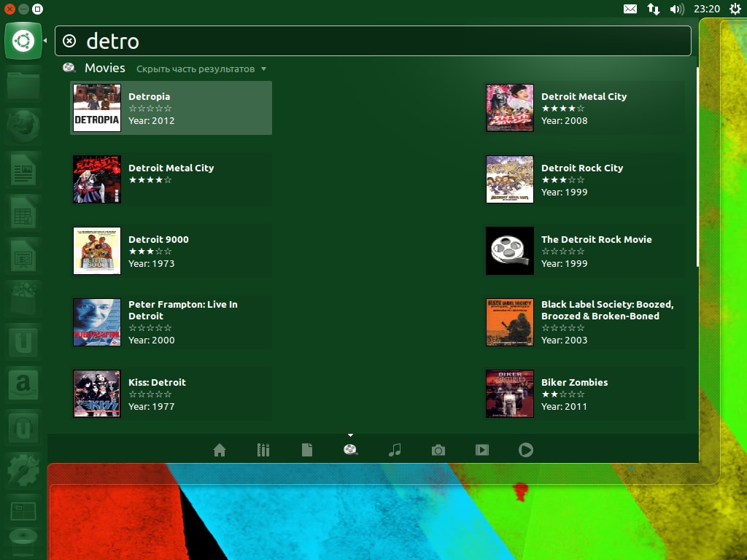Click the Black Label Society orange cover thumbnail
This screenshot has width=747, height=560.
510,322
